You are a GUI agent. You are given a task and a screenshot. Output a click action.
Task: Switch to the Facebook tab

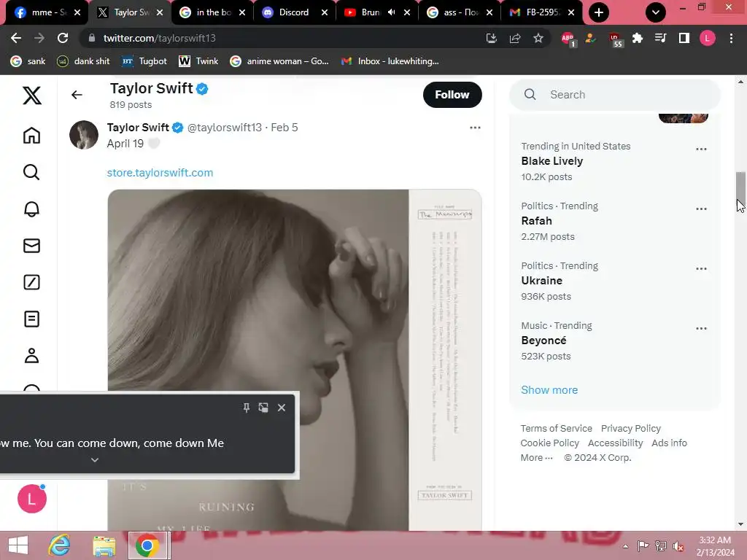tap(47, 12)
